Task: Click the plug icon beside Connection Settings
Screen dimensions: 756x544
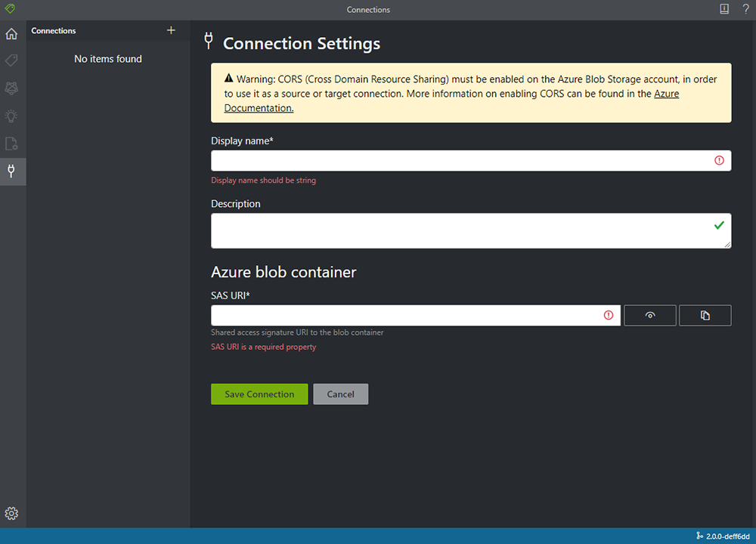Action: pyautogui.click(x=209, y=41)
